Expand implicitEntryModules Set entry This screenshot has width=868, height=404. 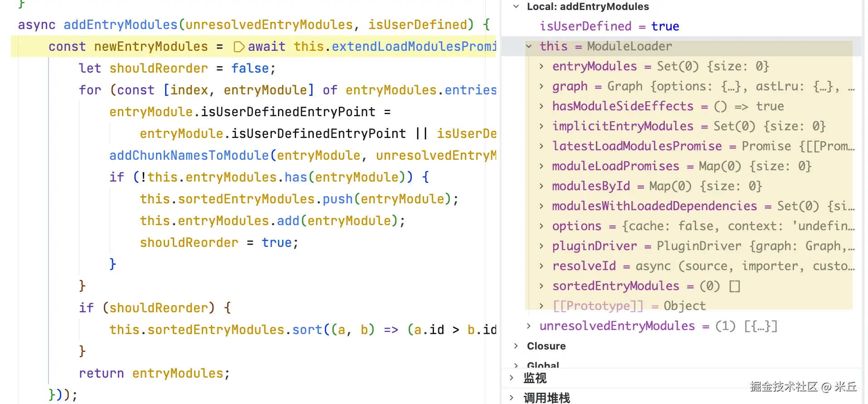tap(541, 126)
